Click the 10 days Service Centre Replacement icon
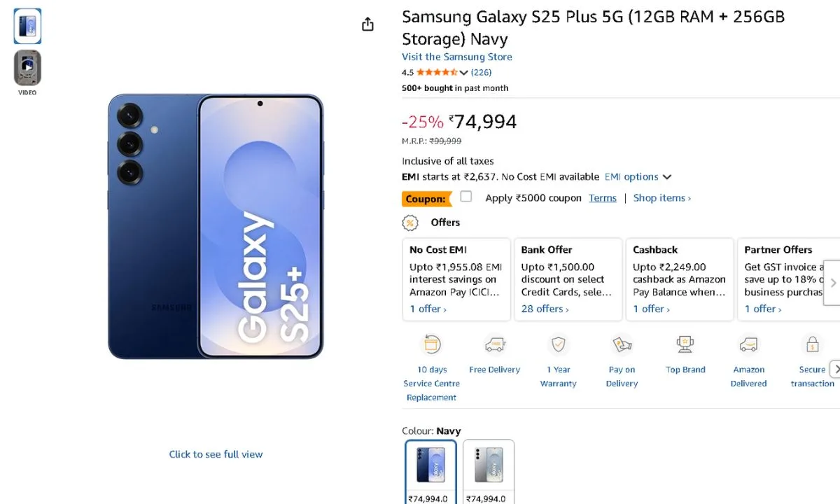The width and height of the screenshot is (840, 504). [432, 344]
